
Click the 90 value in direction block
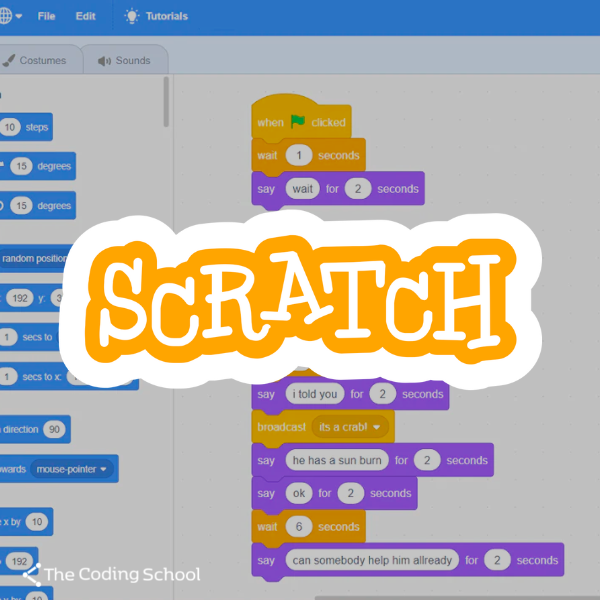pyautogui.click(x=53, y=429)
